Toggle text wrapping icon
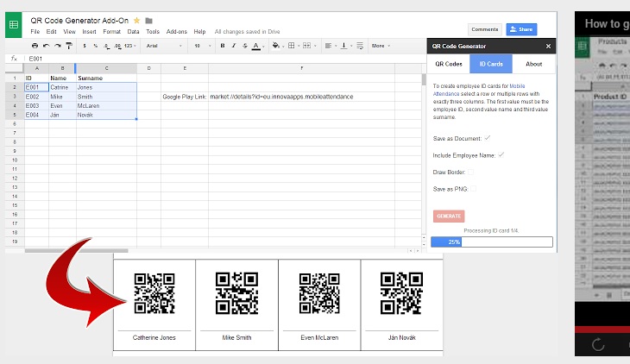 (x=360, y=46)
